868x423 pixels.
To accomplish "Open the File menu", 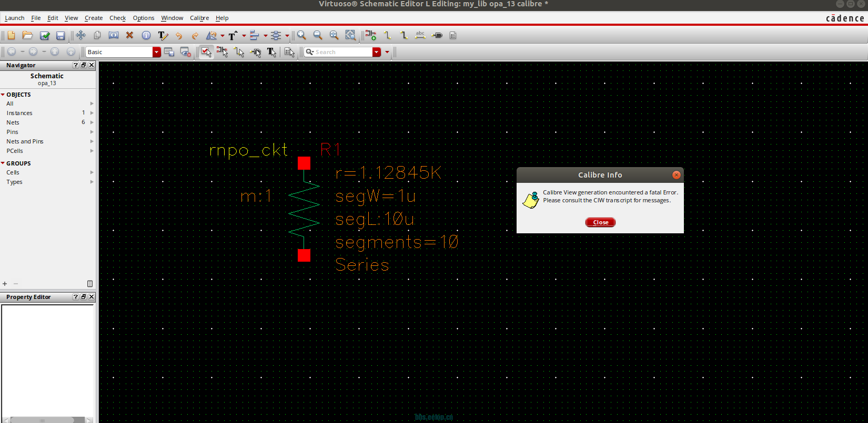I will [36, 18].
